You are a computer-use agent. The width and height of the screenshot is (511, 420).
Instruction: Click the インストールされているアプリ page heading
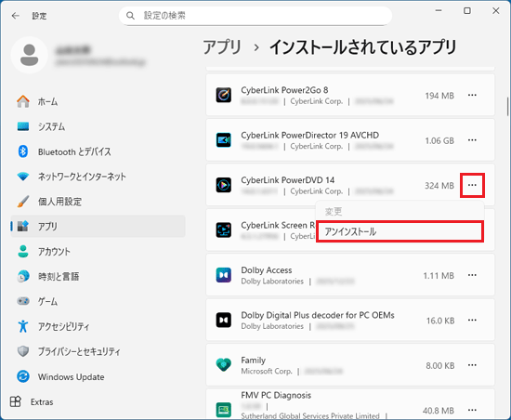pyautogui.click(x=362, y=46)
